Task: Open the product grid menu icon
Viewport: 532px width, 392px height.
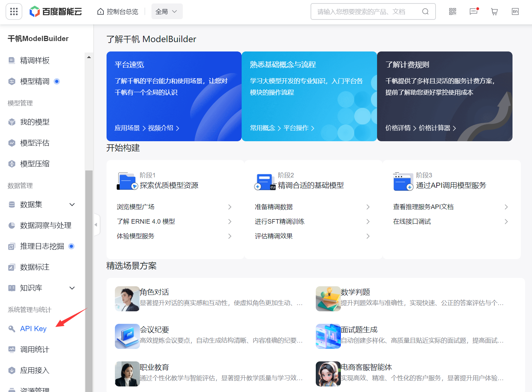Action: click(14, 11)
